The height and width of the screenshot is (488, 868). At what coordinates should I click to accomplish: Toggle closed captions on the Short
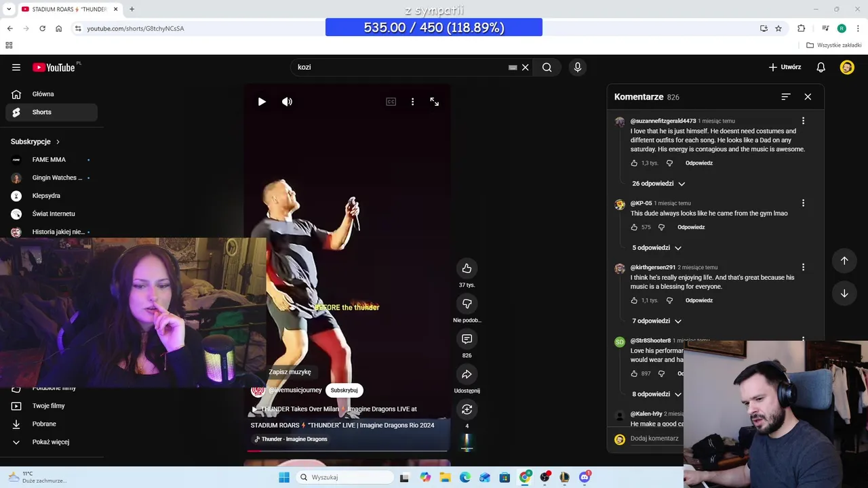[391, 102]
